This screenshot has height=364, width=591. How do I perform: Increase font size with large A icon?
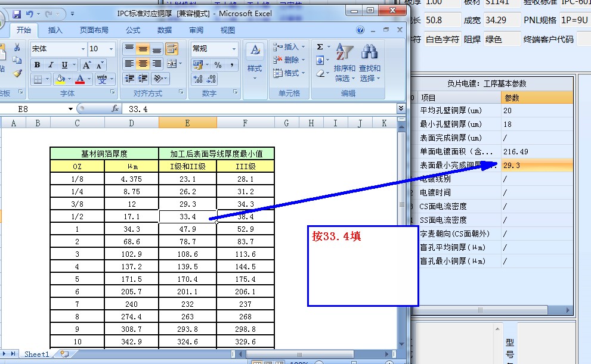pyautogui.click(x=86, y=65)
